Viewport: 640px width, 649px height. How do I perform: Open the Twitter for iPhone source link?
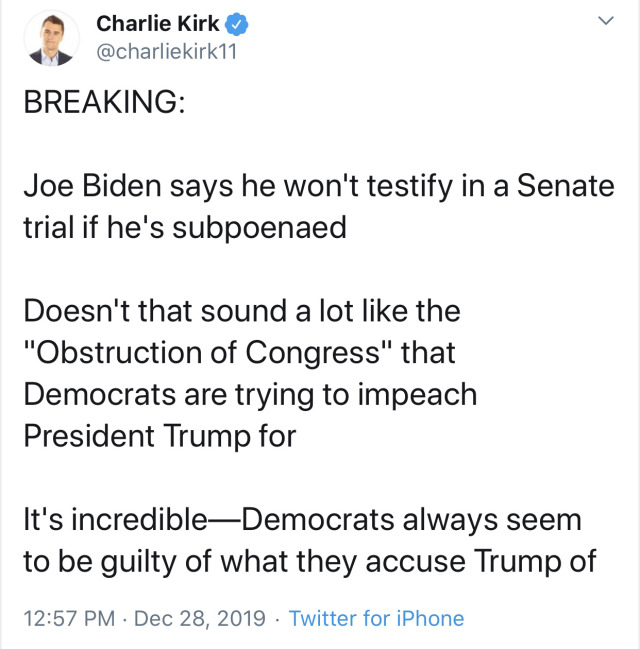point(376,618)
